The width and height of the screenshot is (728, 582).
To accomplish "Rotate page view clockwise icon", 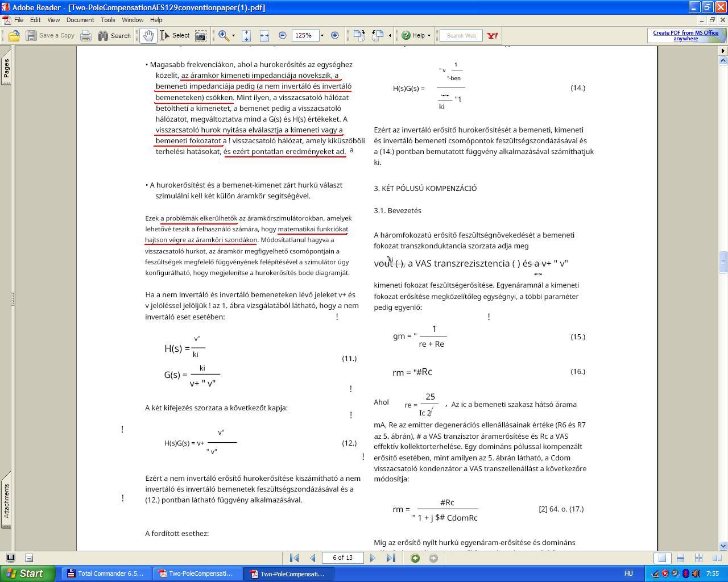I will (x=359, y=35).
